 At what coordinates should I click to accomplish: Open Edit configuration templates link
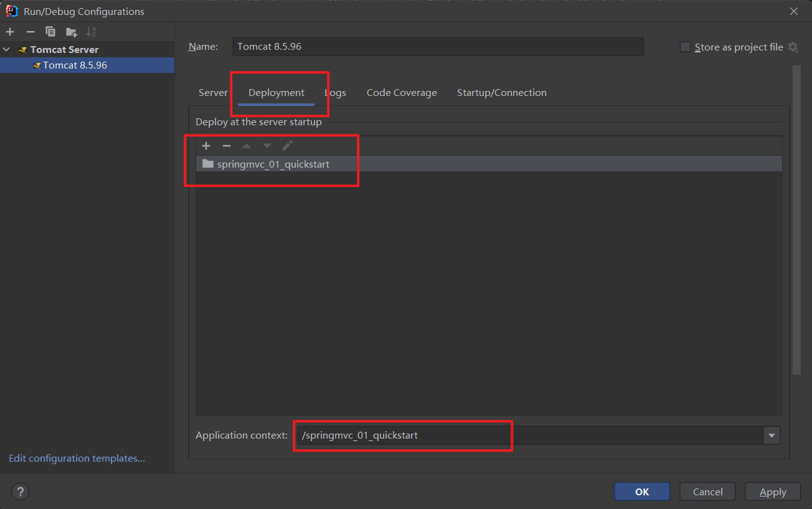[77, 459]
